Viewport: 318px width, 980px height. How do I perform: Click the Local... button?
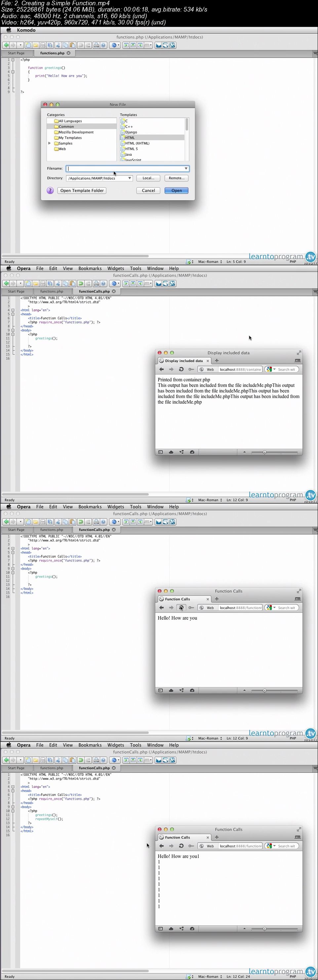(x=148, y=178)
